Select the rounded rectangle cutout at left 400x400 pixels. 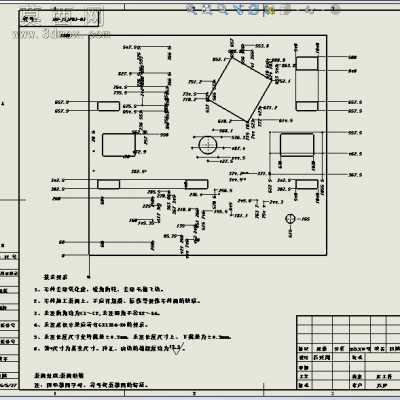pyautogui.click(x=119, y=145)
